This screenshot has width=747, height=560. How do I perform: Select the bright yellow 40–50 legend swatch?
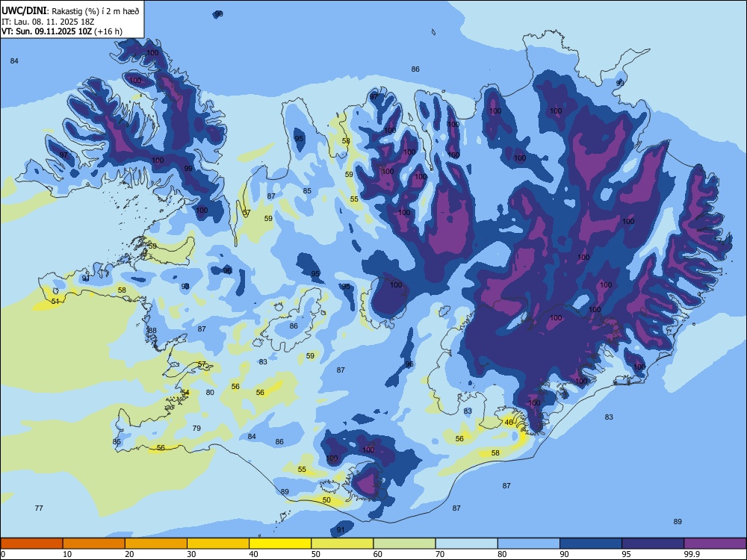[280, 544]
